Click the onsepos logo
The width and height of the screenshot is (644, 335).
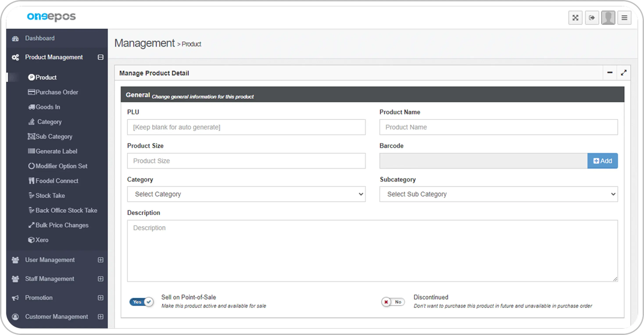pyautogui.click(x=51, y=17)
